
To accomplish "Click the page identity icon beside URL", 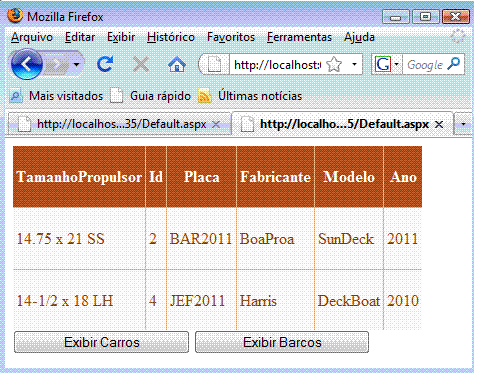I will 214,64.
